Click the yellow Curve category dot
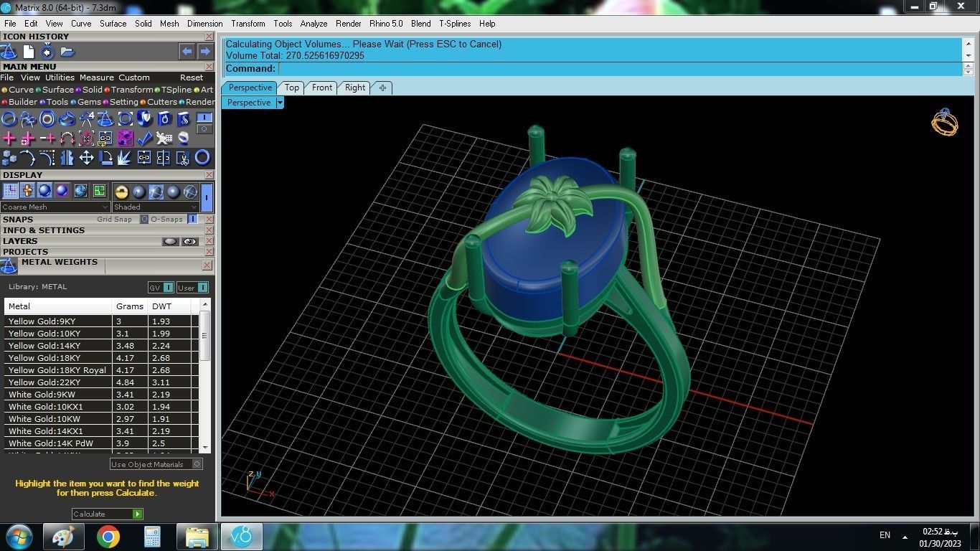980x551 pixels. [x=5, y=90]
